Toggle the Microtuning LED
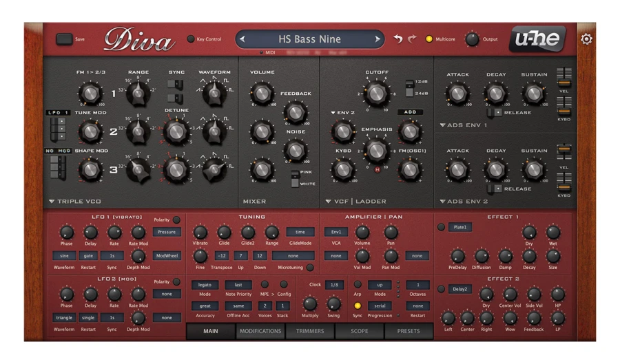Viewport: 620px width, 364px height. pos(310,267)
